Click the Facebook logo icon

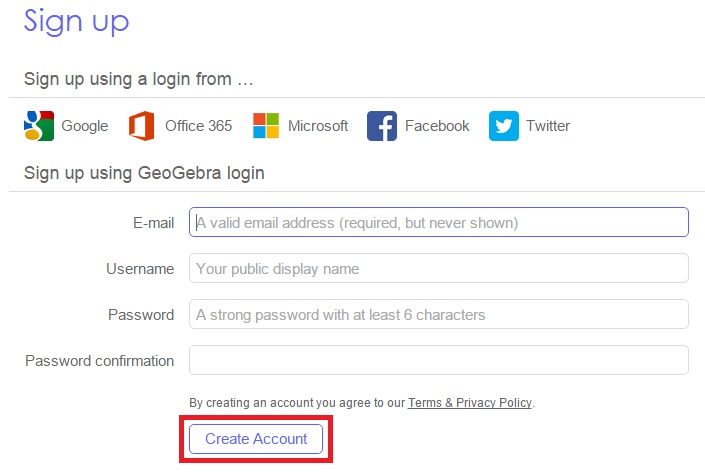point(382,126)
